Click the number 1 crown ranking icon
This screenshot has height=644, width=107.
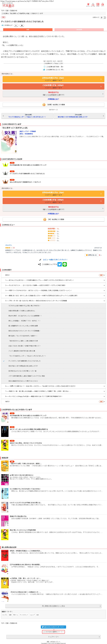tap(5, 165)
